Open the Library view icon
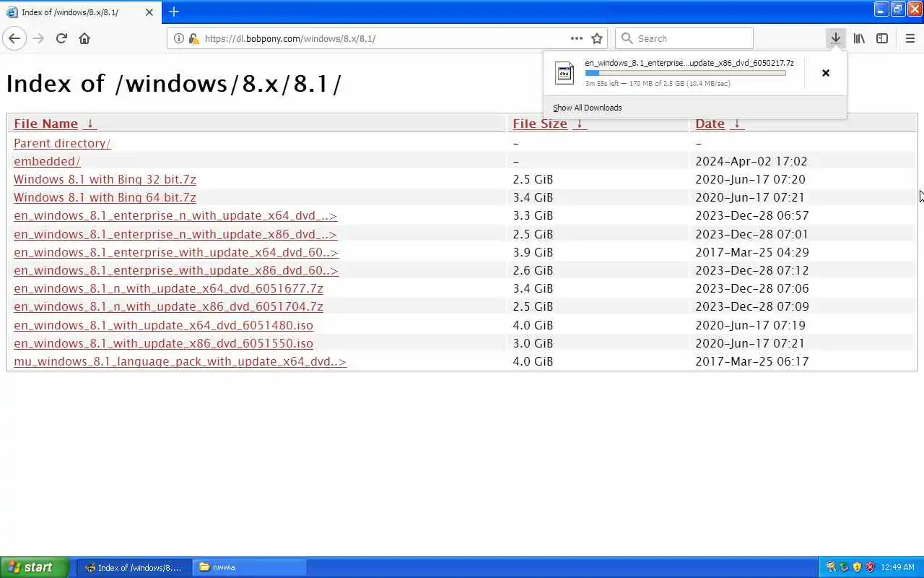The width and height of the screenshot is (924, 578). [859, 38]
